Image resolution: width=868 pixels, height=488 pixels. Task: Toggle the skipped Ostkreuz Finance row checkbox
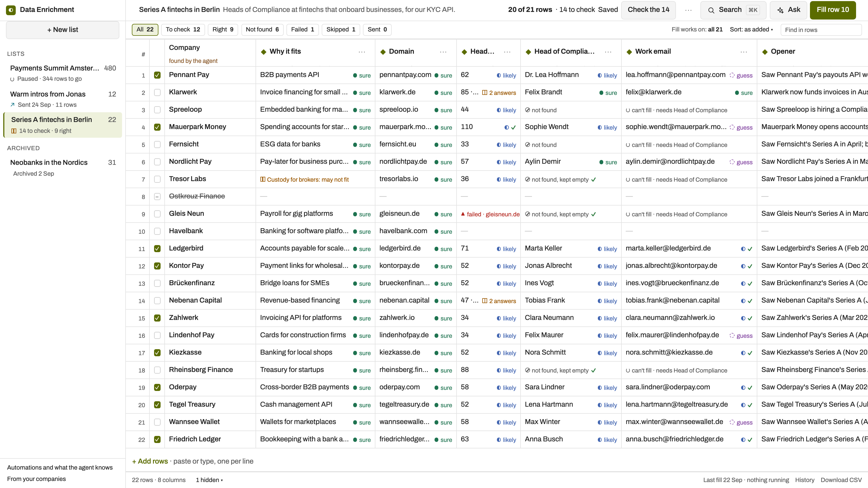(x=157, y=196)
